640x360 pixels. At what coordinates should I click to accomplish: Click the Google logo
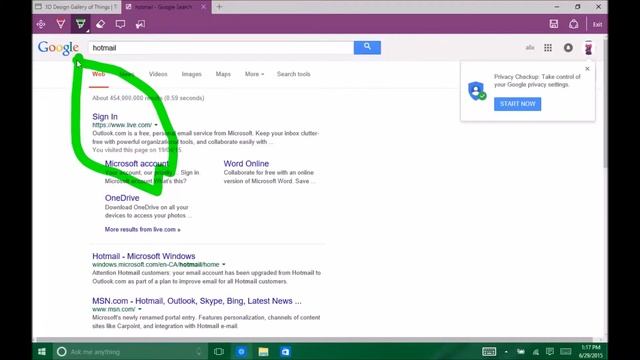pyautogui.click(x=58, y=48)
